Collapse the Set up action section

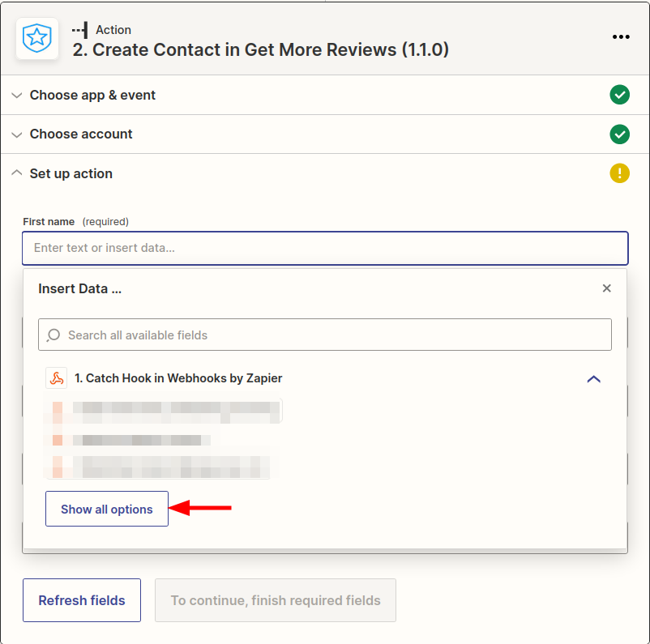pos(71,173)
